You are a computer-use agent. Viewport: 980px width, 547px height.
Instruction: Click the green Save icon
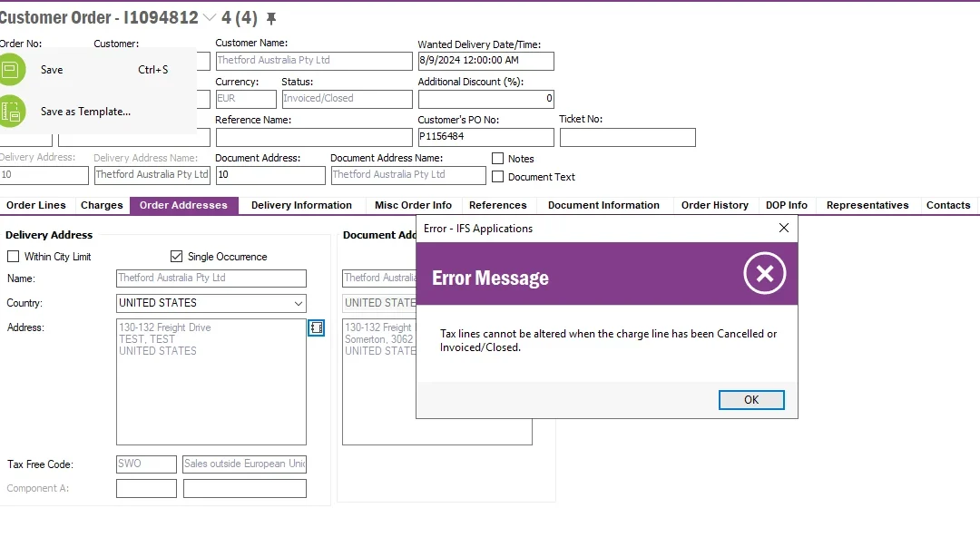pyautogui.click(x=11, y=69)
